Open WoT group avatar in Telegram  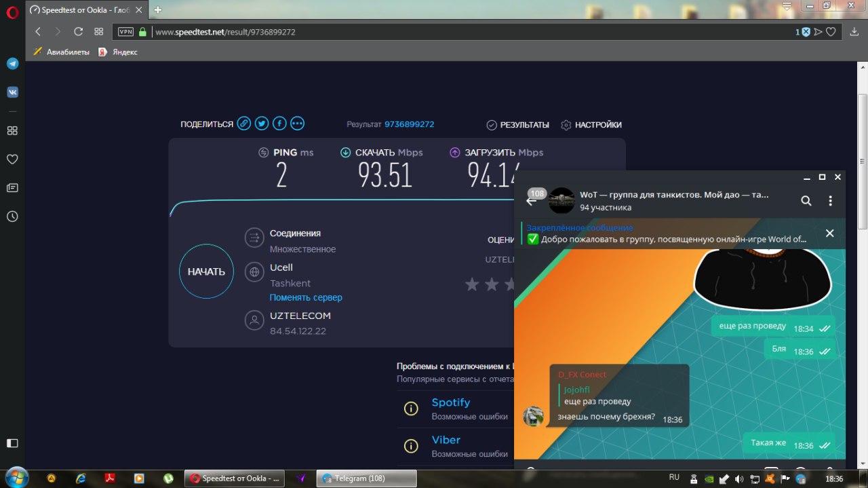(561, 201)
